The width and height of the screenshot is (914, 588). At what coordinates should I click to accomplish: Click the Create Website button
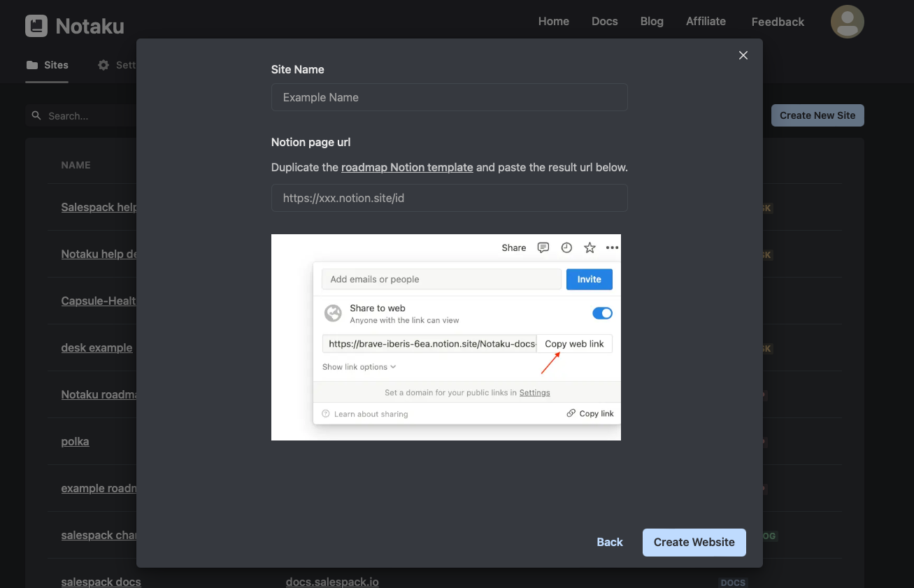(x=694, y=543)
